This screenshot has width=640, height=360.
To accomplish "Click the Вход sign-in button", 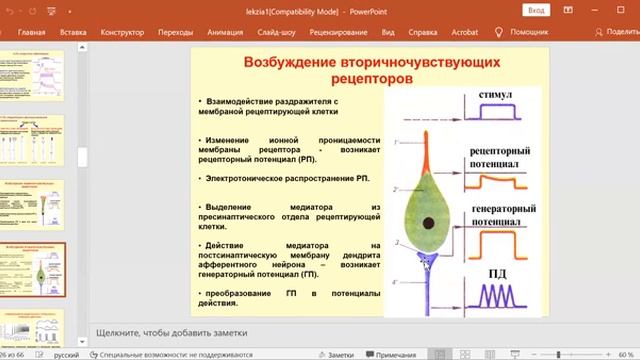I will [x=536, y=10].
